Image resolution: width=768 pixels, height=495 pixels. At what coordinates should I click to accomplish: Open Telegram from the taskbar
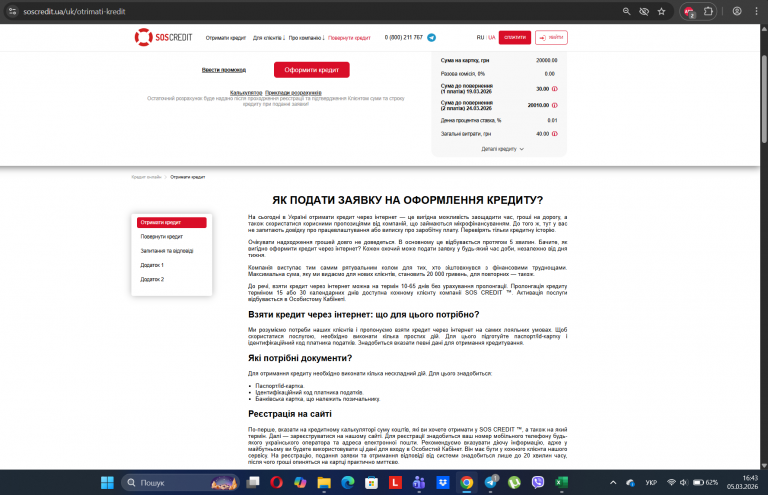490,483
